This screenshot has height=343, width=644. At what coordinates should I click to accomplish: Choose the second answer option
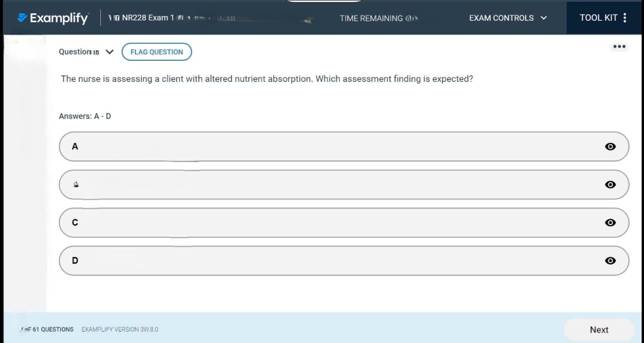pyautogui.click(x=330, y=185)
